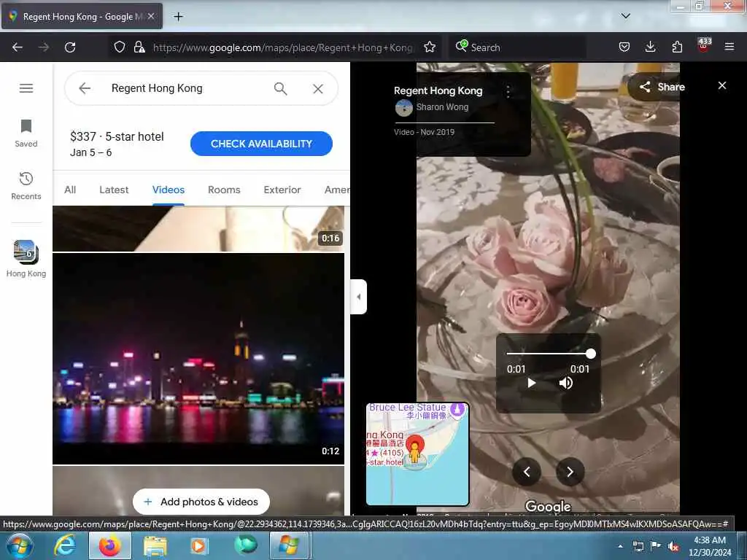The height and width of the screenshot is (560, 747).
Task: Switch to the Rooms tab
Action: pyautogui.click(x=224, y=190)
